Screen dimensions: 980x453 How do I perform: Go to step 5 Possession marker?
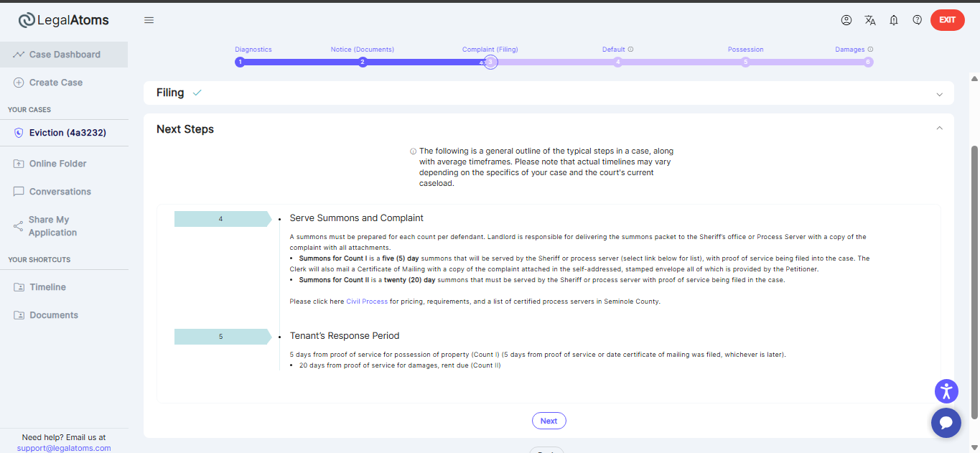[745, 62]
